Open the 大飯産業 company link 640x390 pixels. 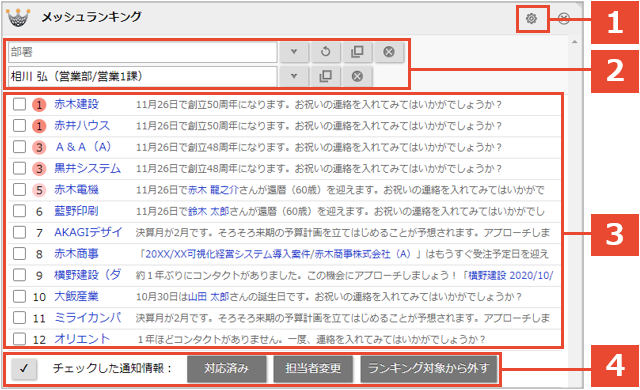click(x=77, y=296)
